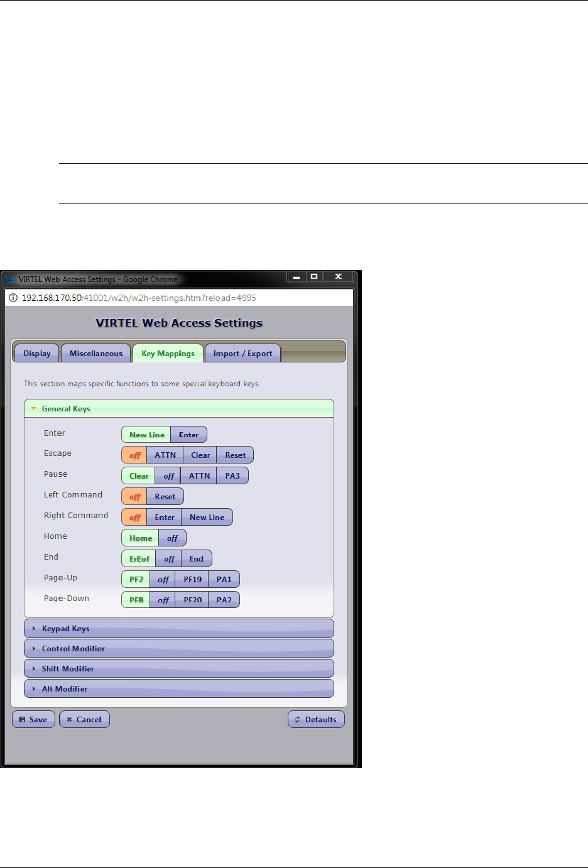Cancel the settings changes
The image size is (588, 868).
point(84,720)
